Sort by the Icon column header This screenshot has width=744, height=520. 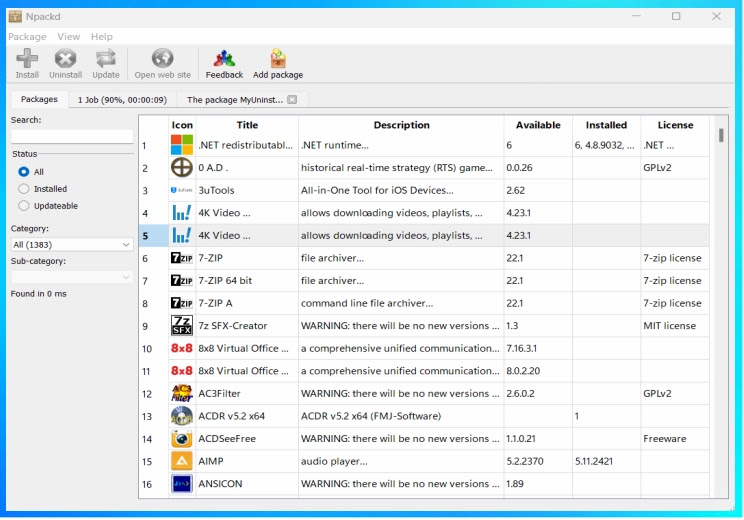[x=182, y=125]
